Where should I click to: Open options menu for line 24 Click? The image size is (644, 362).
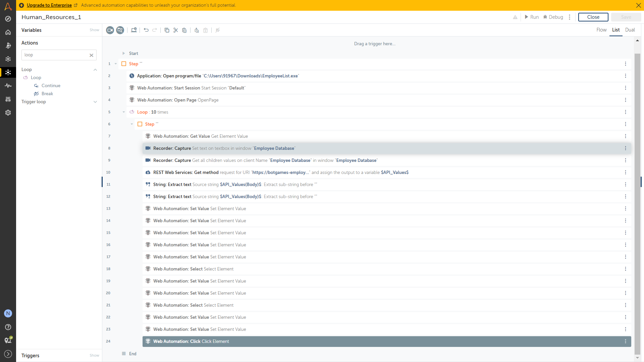click(x=625, y=341)
